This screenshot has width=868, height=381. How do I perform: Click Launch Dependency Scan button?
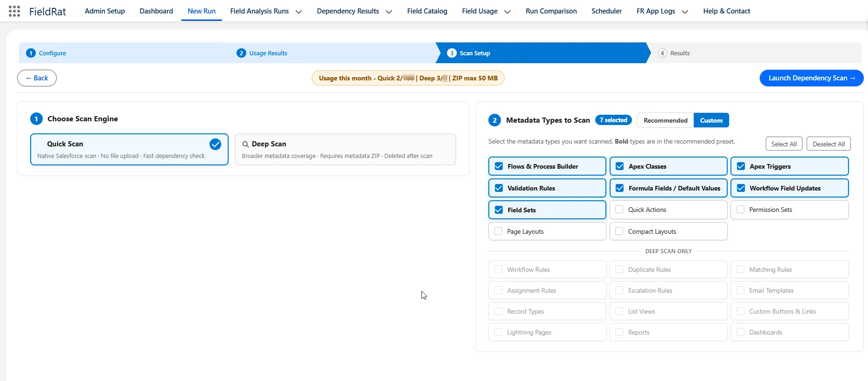point(811,78)
